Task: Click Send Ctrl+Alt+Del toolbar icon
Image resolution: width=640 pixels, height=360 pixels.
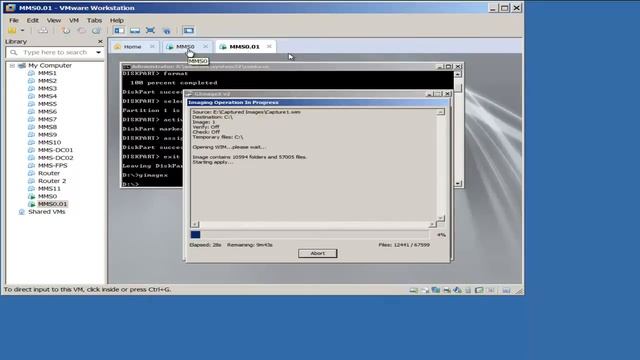Action: [43, 31]
